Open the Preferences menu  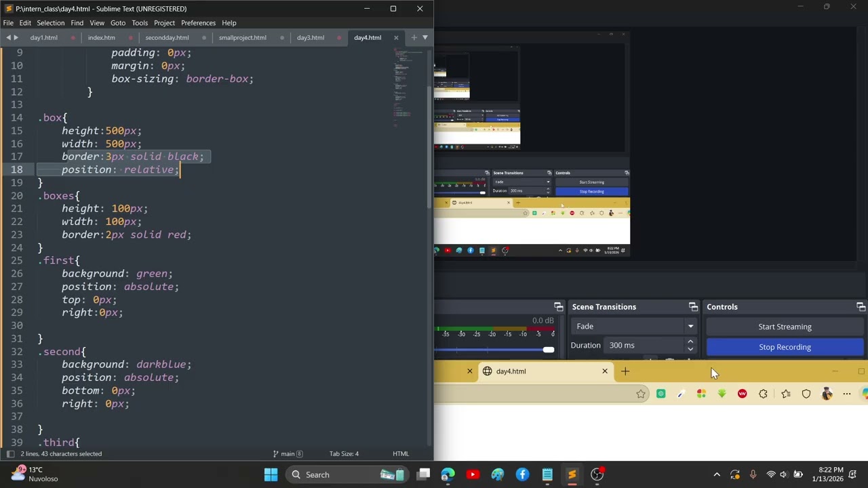[x=198, y=22]
